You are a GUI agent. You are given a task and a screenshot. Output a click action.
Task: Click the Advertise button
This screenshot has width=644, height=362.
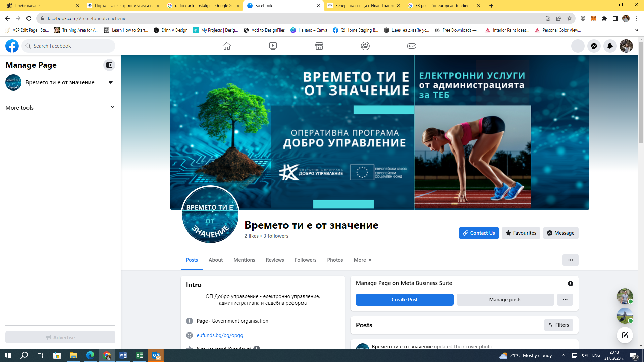pos(60,338)
